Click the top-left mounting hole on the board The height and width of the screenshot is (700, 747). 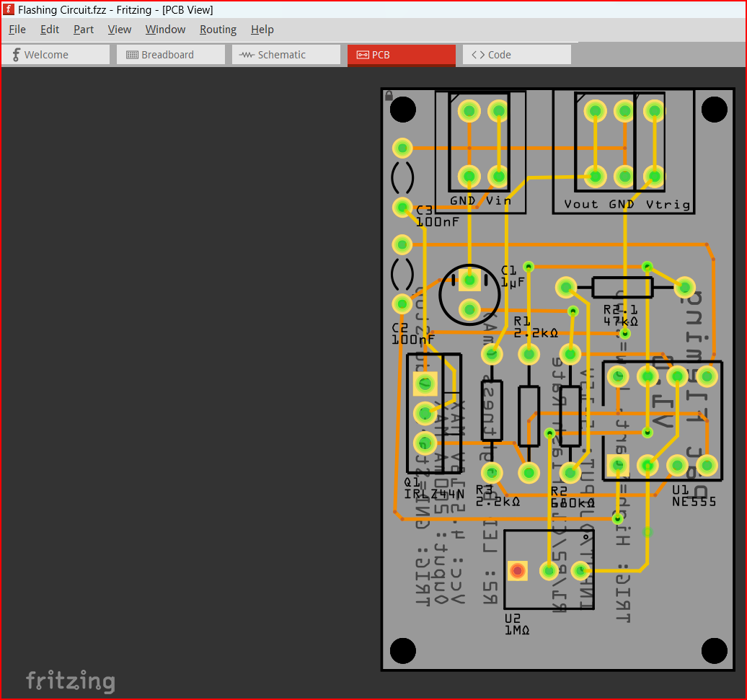403,110
